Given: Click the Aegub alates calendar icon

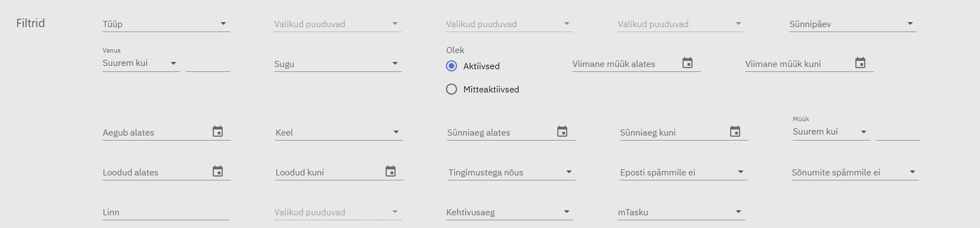Looking at the screenshot, I should click(218, 132).
